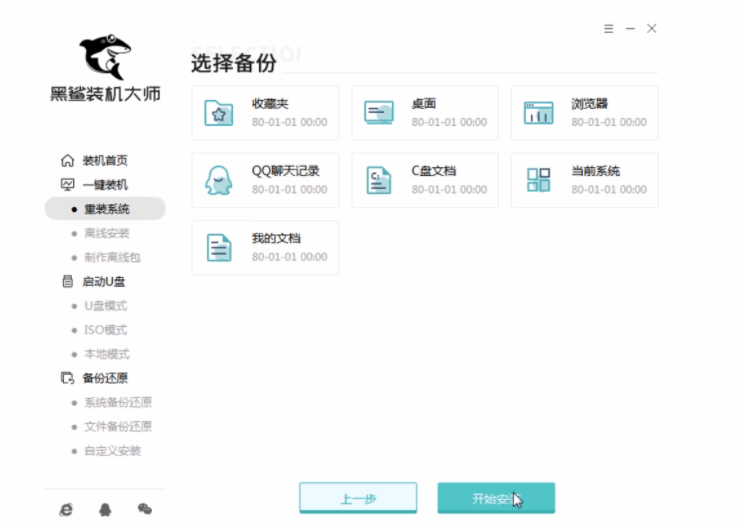Open the WeChat icon at the bottom
738x521 pixels.
tap(144, 509)
